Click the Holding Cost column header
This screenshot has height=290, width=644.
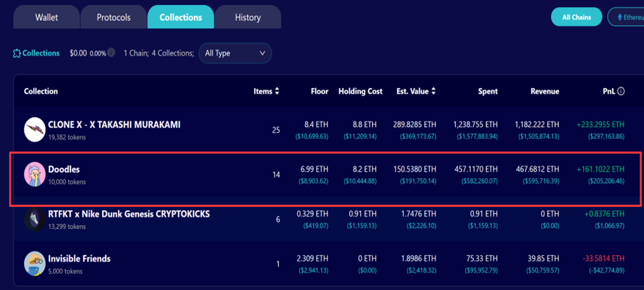tap(360, 91)
